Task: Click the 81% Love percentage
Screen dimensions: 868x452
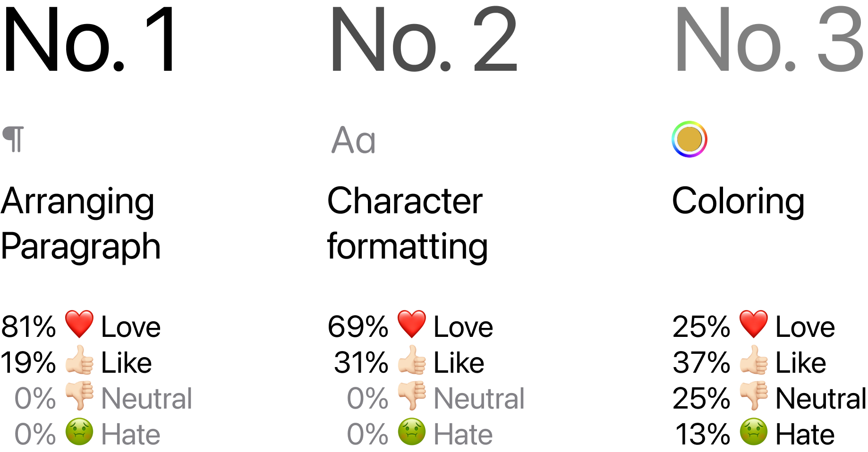Action: pos(28,326)
